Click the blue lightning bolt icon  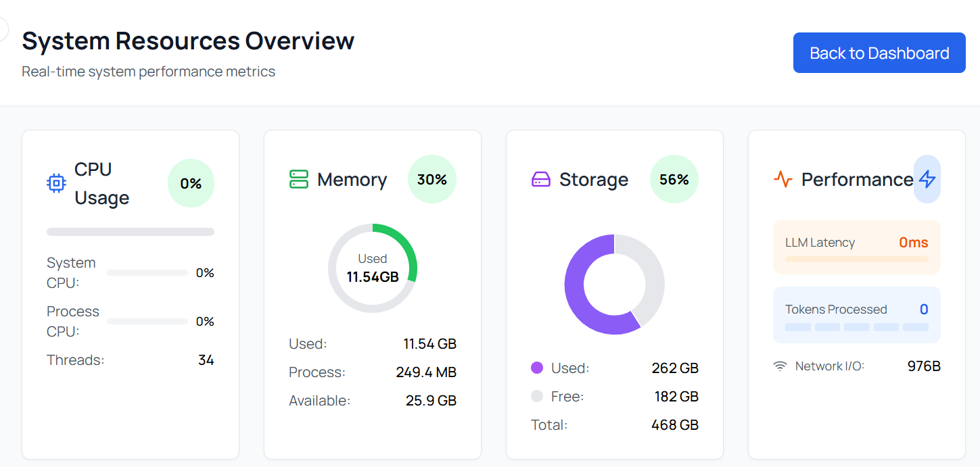click(x=927, y=179)
